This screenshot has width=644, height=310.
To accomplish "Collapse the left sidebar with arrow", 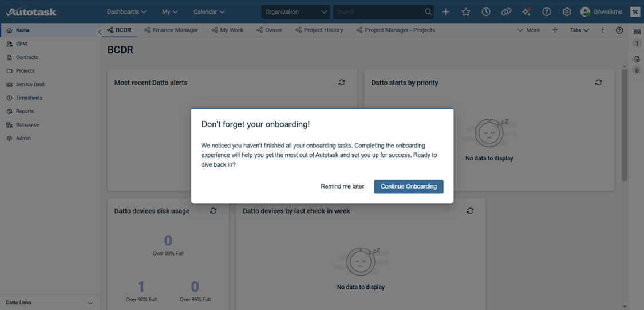I will pos(100,32).
